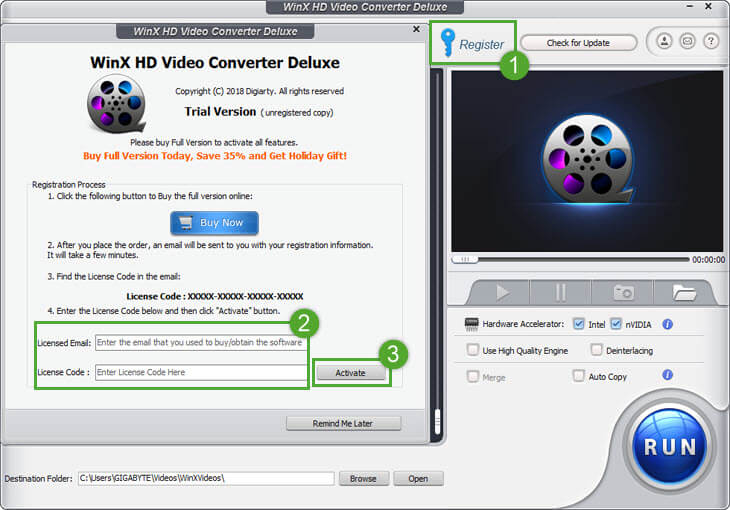Open the output folder icon
The width and height of the screenshot is (730, 510).
tap(683, 293)
